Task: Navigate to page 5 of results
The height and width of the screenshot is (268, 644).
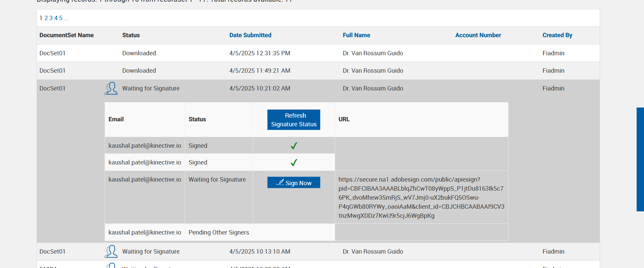Action: tap(61, 18)
